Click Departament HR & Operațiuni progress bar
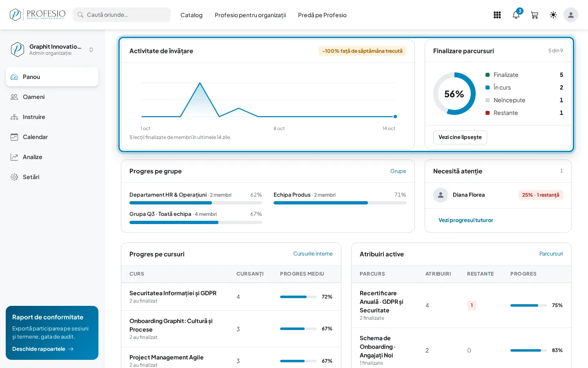The image size is (588, 368). tap(196, 203)
